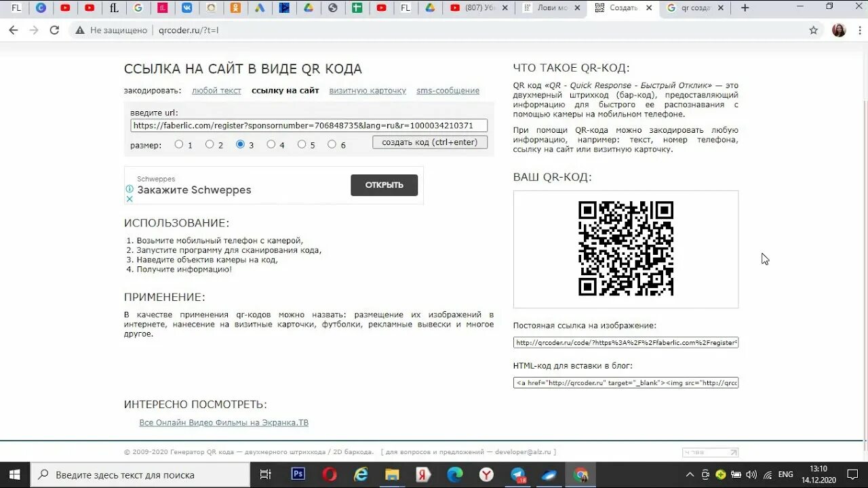Open Task View on the taskbar

click(266, 474)
